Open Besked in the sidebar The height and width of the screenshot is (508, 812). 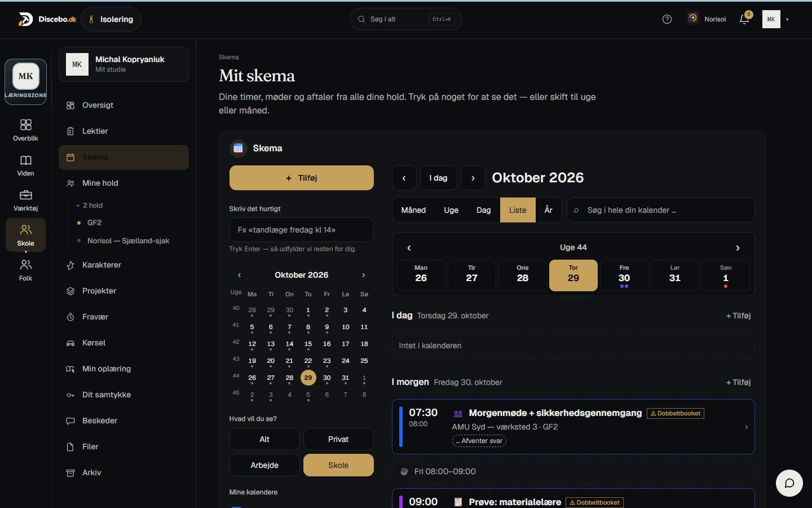[123, 421]
